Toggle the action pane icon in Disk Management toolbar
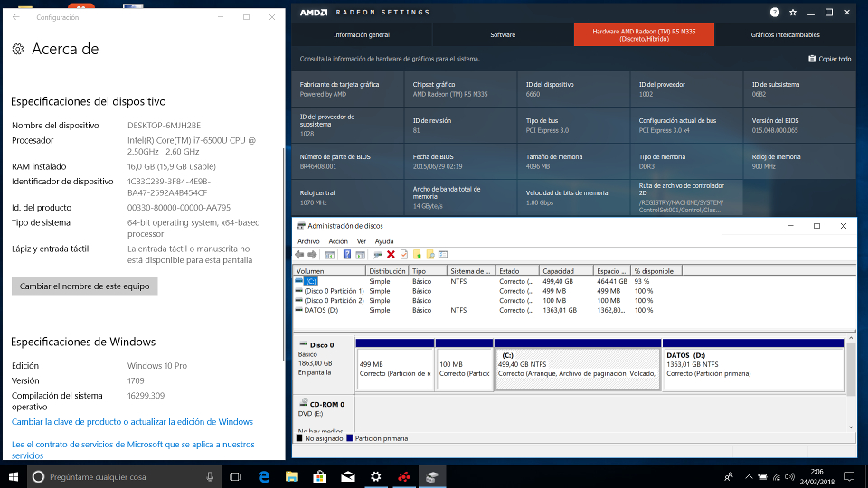Image resolution: width=868 pixels, height=488 pixels. pyautogui.click(x=361, y=255)
